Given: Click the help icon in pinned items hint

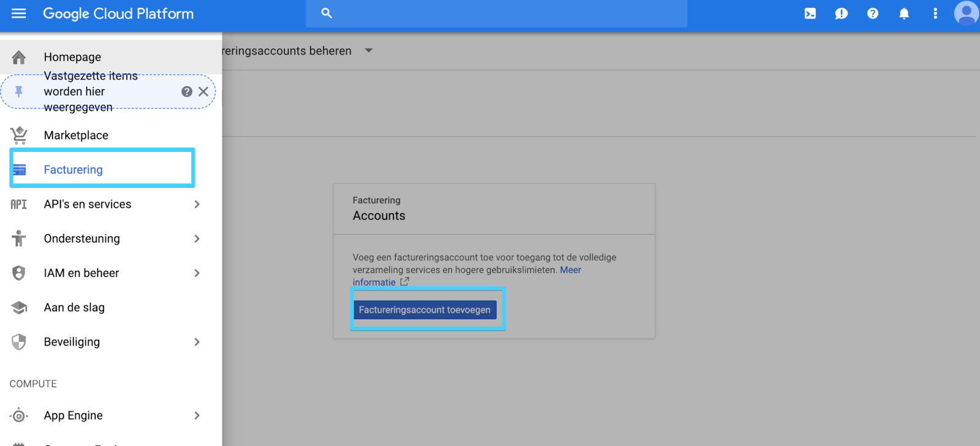Looking at the screenshot, I should [187, 91].
